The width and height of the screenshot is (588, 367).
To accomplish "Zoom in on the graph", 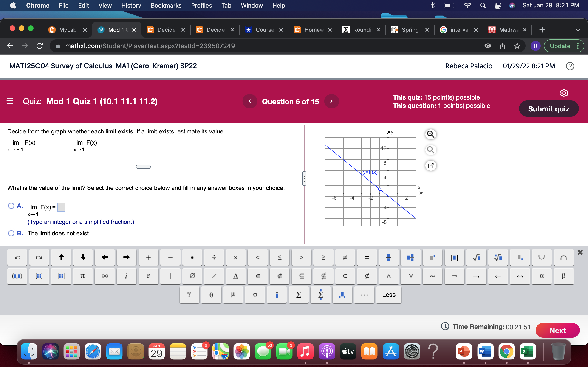I will [431, 134].
